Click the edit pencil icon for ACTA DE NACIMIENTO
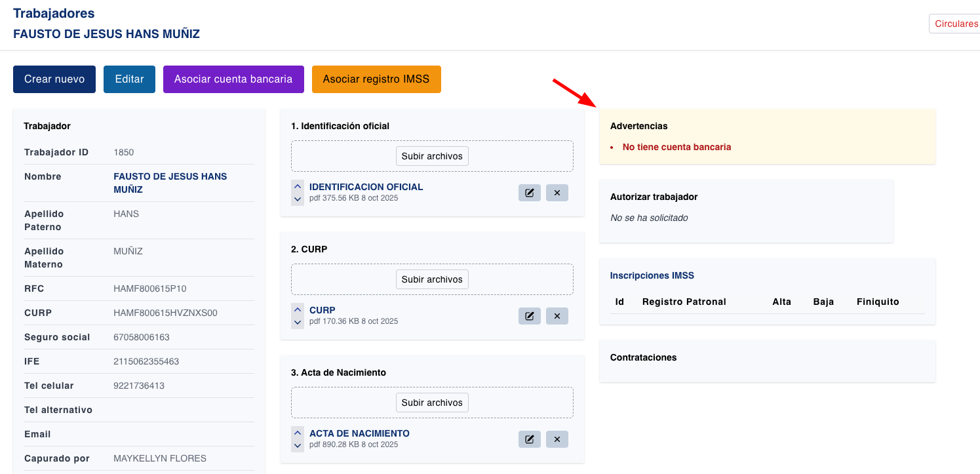The image size is (980, 474). coord(530,439)
